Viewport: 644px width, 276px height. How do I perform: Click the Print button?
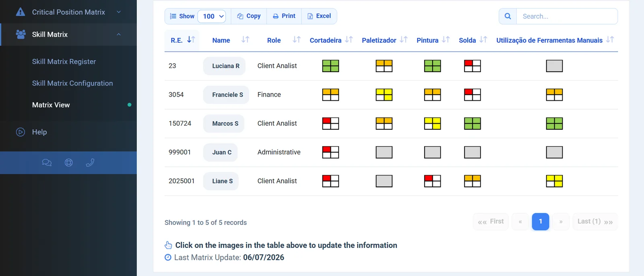(x=284, y=16)
